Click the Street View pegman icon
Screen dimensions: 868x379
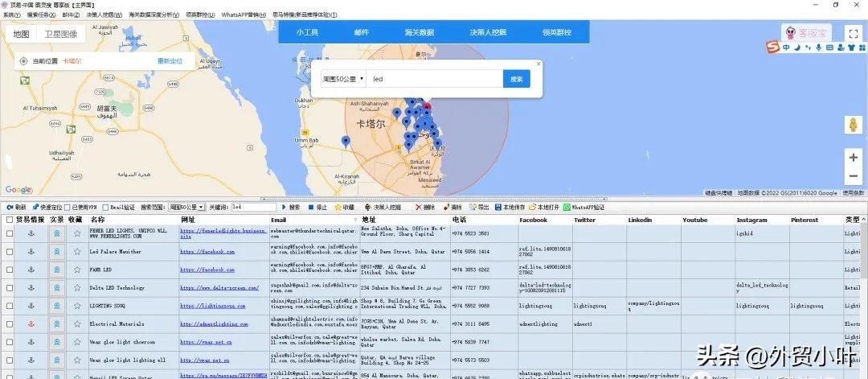tap(852, 126)
